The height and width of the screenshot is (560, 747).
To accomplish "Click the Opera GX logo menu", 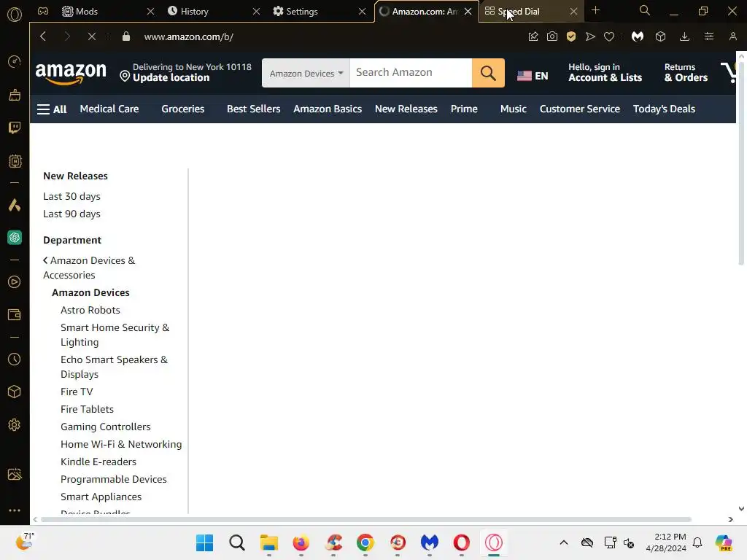I will click(x=15, y=15).
